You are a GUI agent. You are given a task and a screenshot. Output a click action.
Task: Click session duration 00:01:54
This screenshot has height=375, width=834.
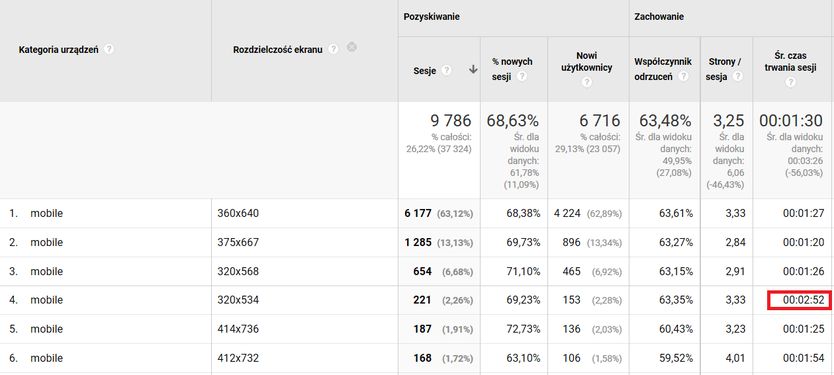804,359
